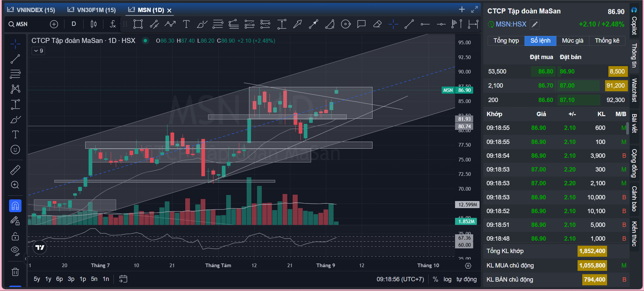The height and width of the screenshot is (291, 644).
Task: Open the Kiến thức side panel
Action: tap(634, 234)
